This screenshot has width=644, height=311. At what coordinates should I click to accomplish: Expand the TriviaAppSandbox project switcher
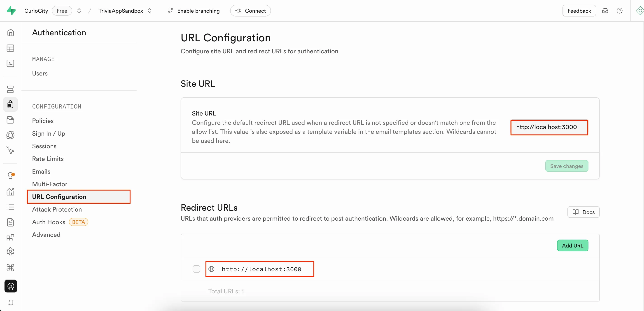[150, 11]
